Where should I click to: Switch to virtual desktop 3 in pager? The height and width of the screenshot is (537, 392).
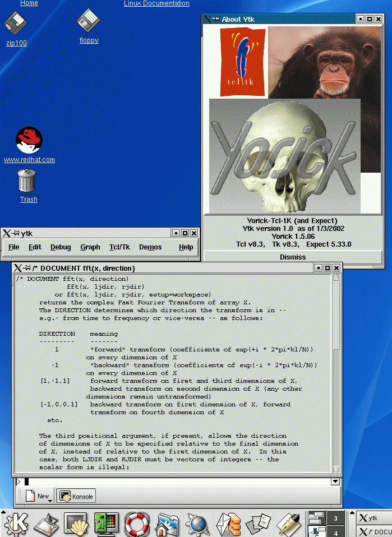tap(336, 519)
